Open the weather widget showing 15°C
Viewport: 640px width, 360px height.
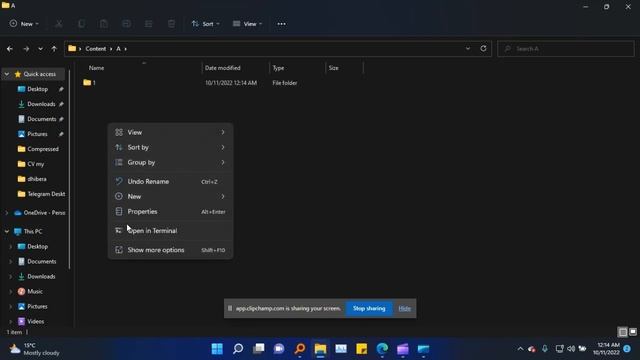coord(35,349)
